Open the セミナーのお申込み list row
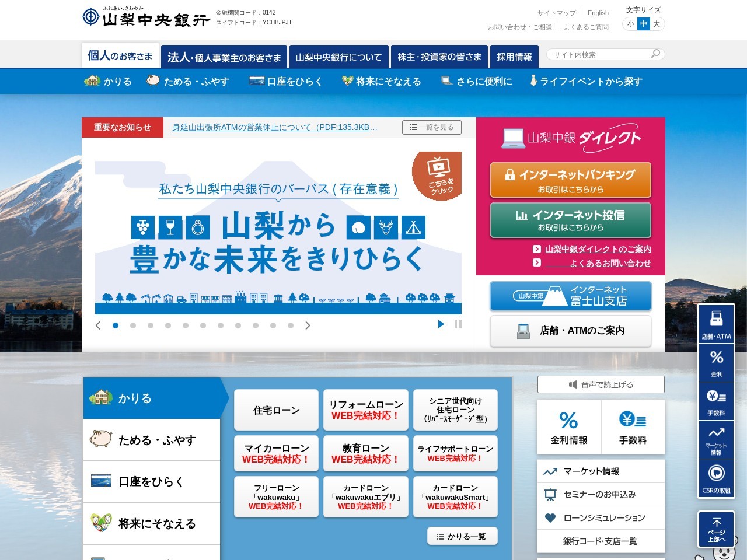The image size is (747, 560). [x=601, y=495]
